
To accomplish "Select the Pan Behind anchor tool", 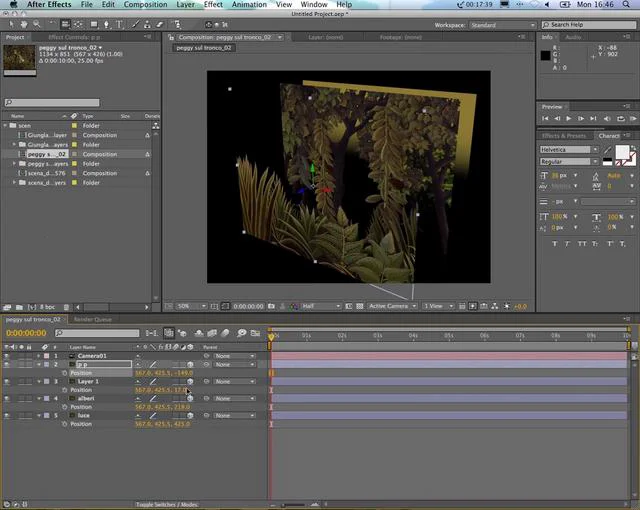I will [x=78, y=24].
